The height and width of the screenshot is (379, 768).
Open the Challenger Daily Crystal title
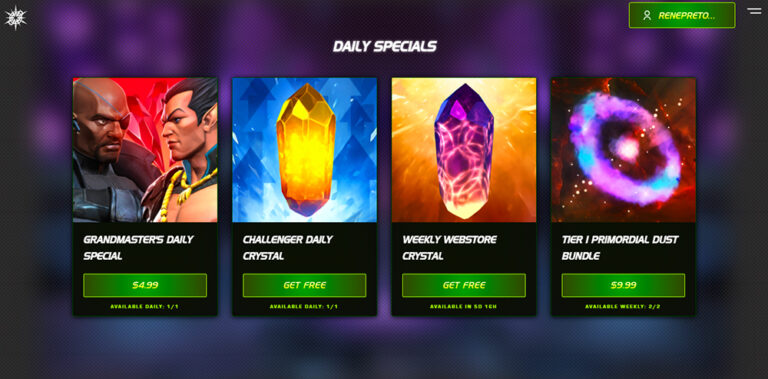tap(288, 248)
